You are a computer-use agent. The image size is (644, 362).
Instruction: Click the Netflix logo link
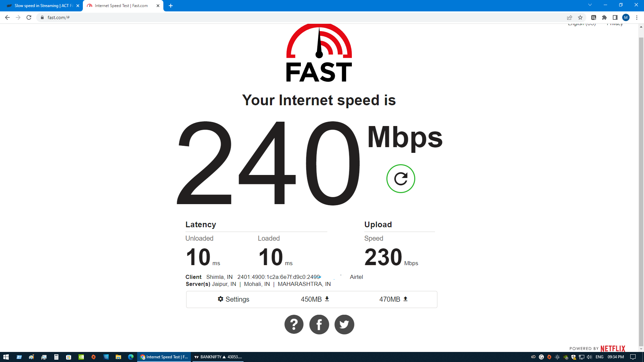click(x=612, y=349)
